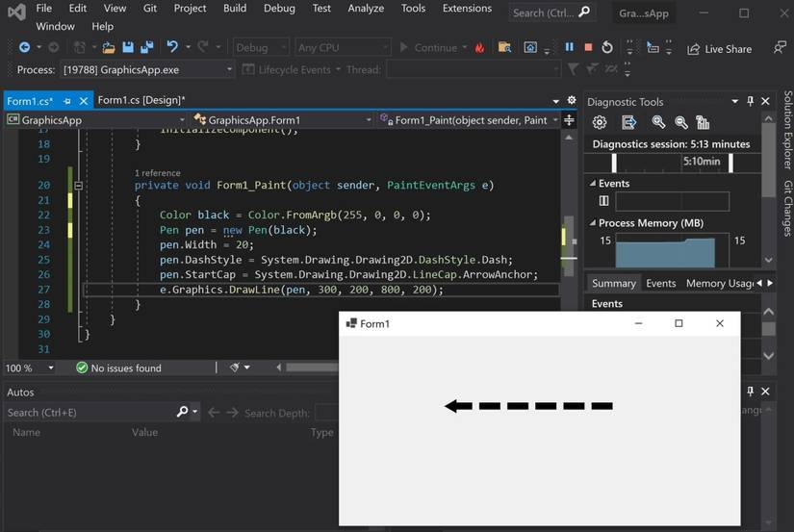Click the Navigate Backward arrow icon
The width and height of the screenshot is (794, 532).
coord(24,47)
